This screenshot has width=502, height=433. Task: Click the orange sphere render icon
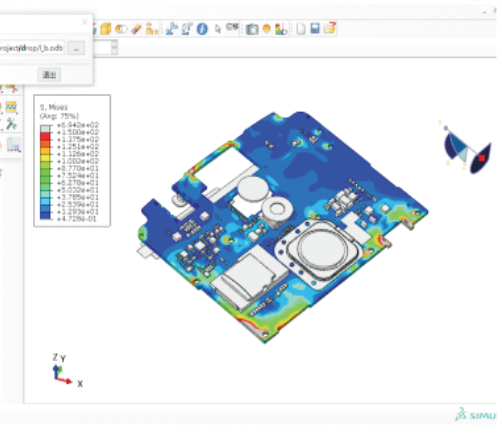coord(267,29)
